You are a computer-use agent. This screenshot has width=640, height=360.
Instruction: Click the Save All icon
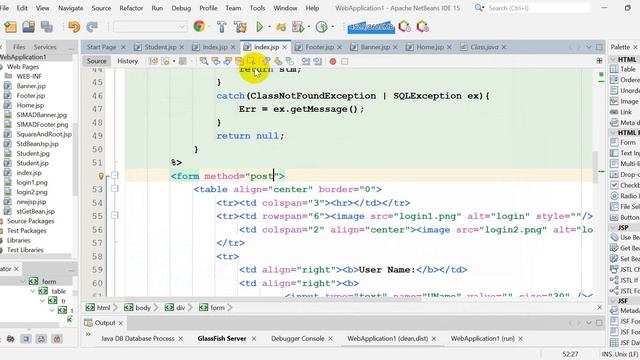click(47, 27)
